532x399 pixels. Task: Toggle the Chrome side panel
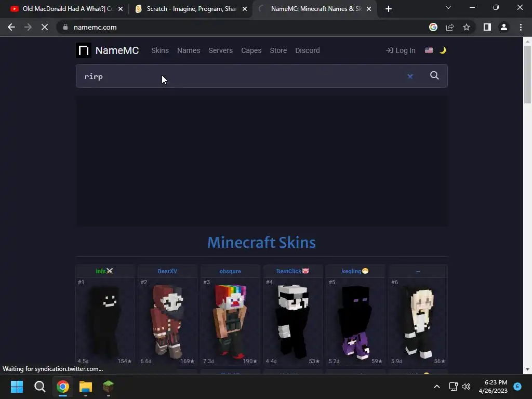pos(487,27)
